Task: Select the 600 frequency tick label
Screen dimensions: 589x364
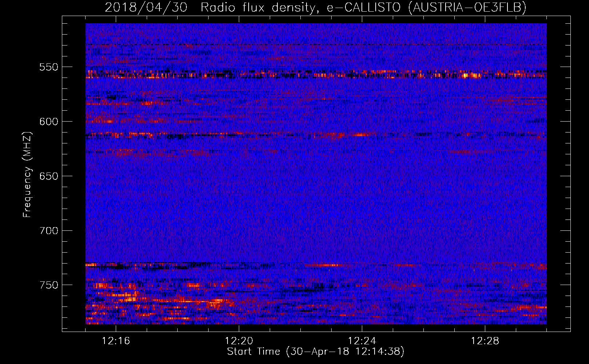Action: click(x=49, y=122)
